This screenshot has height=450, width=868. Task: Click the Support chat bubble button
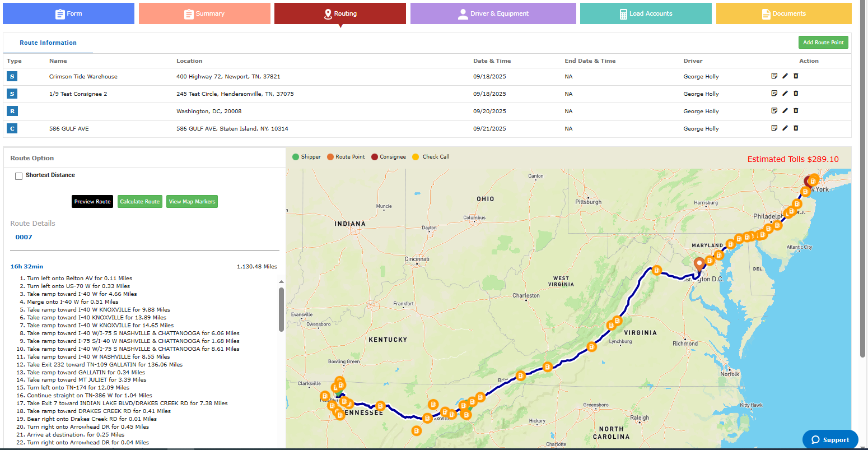830,440
